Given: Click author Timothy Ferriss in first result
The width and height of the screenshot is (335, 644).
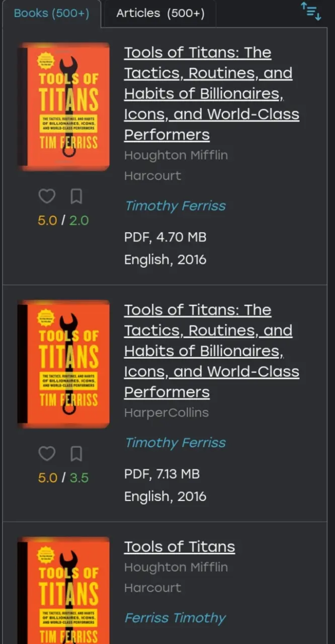Looking at the screenshot, I should [x=175, y=206].
